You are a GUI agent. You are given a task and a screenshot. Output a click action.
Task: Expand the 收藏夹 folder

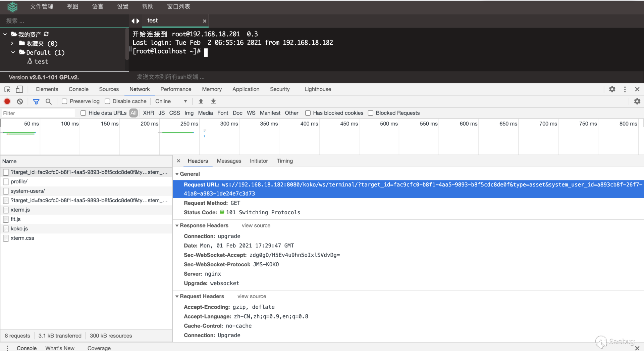point(12,43)
